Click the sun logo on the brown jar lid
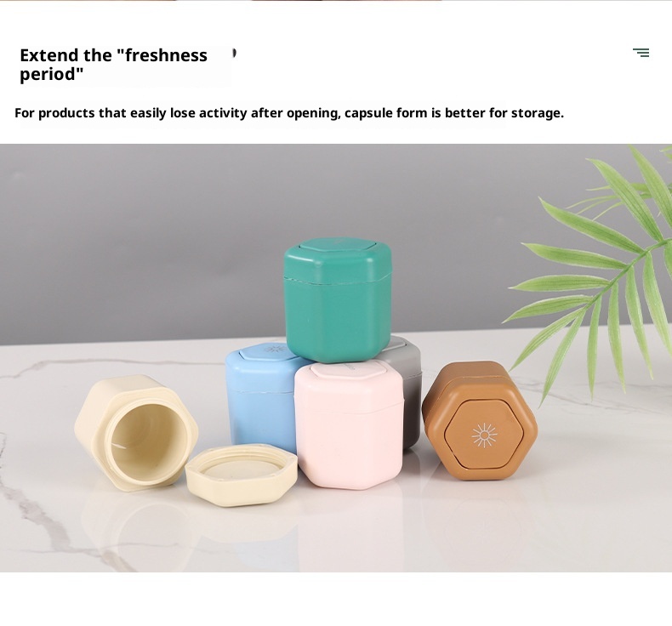The image size is (672, 626). [x=484, y=435]
